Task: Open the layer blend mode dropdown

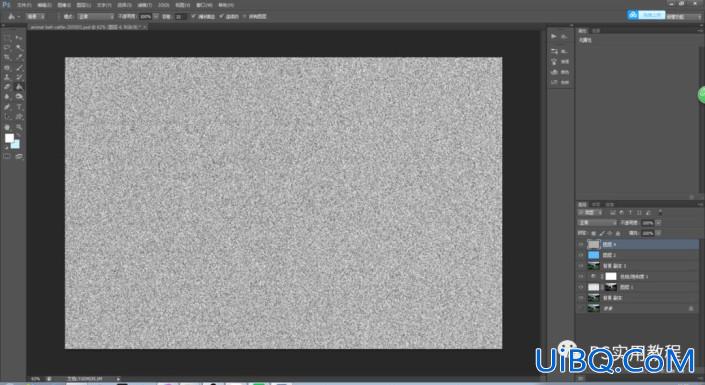Action: coord(598,223)
